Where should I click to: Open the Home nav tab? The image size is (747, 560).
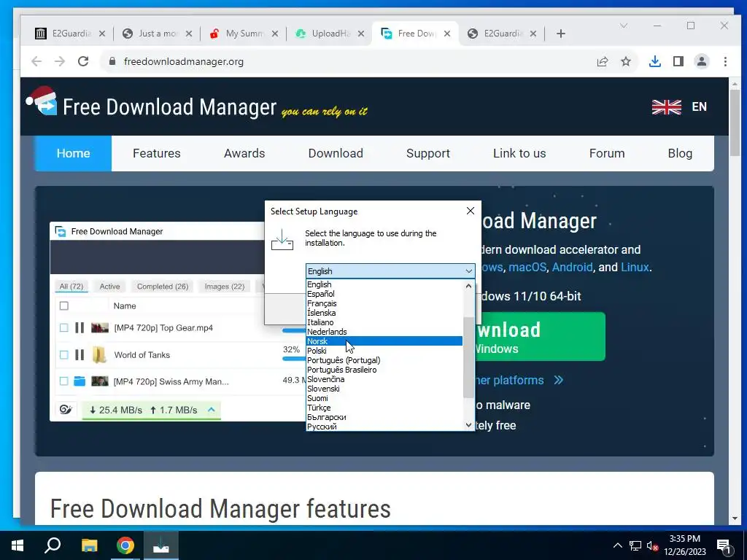73,153
